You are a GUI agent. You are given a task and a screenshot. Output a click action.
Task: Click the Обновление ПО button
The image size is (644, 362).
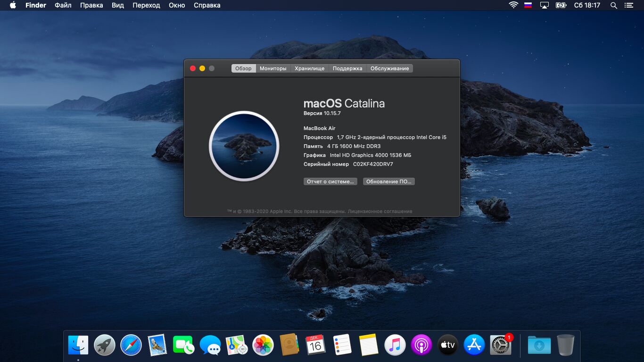[388, 181]
